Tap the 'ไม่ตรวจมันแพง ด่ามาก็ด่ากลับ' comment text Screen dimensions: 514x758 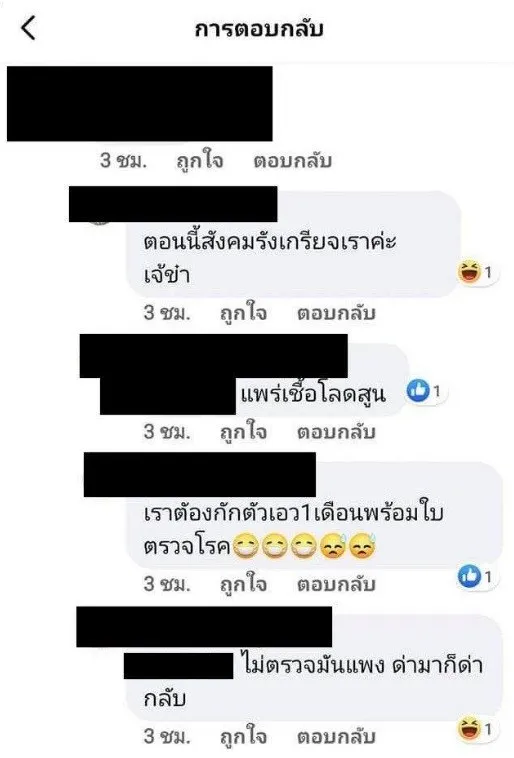point(313,682)
